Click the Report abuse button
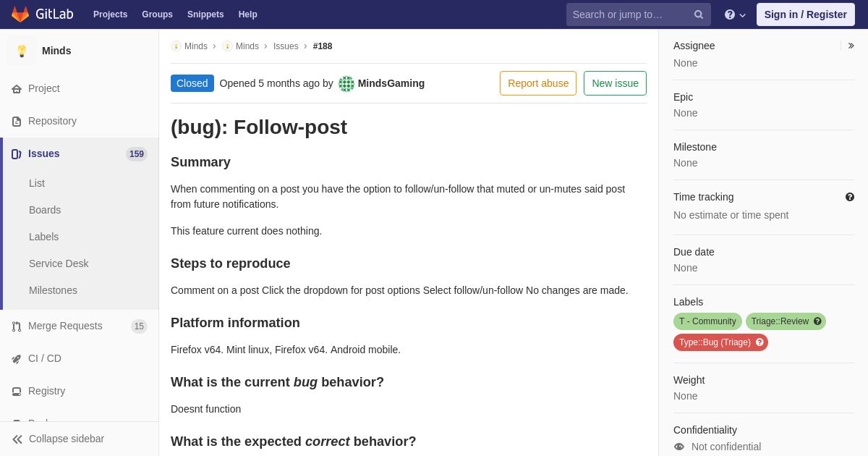 tap(538, 83)
